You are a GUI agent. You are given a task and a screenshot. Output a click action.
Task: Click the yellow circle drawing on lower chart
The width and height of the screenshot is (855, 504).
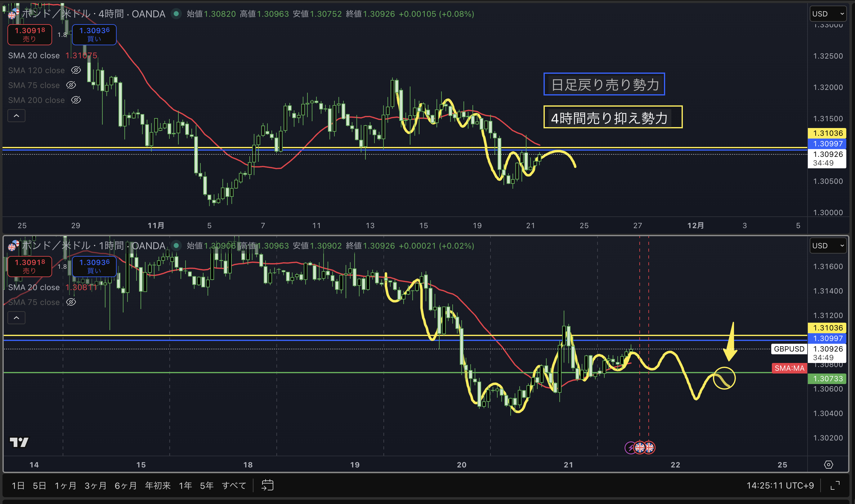click(724, 378)
